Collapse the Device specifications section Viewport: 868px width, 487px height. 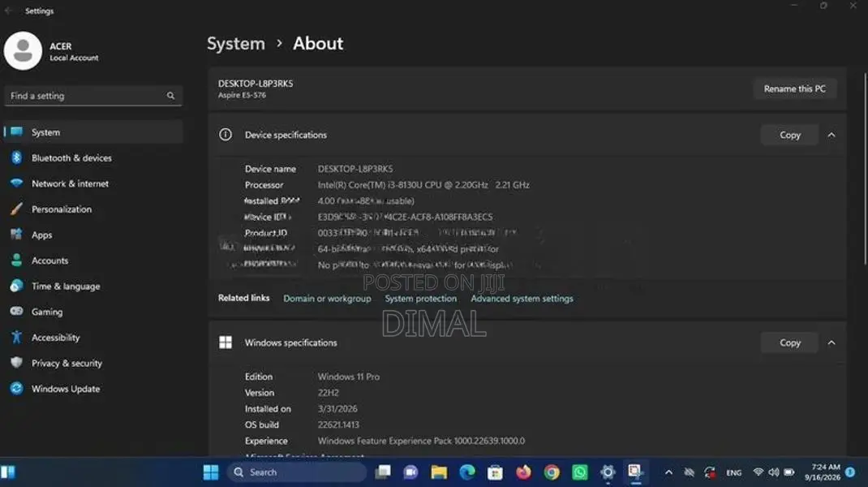831,136
